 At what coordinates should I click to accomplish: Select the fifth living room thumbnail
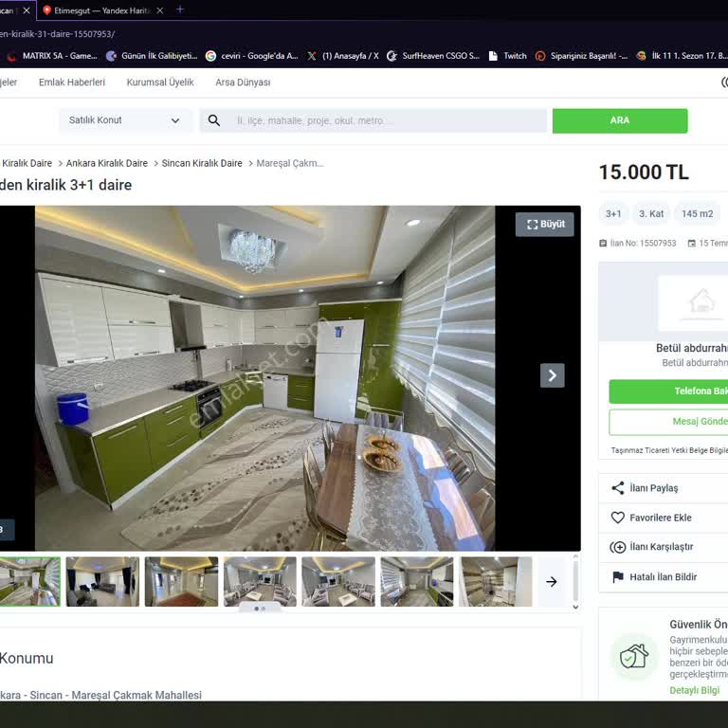point(338,582)
